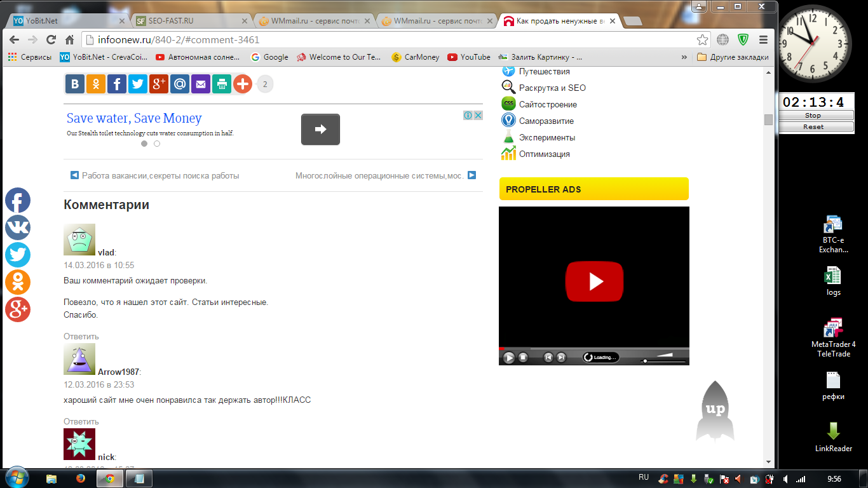Open a new browser tab
868x488 pixels.
point(632,21)
